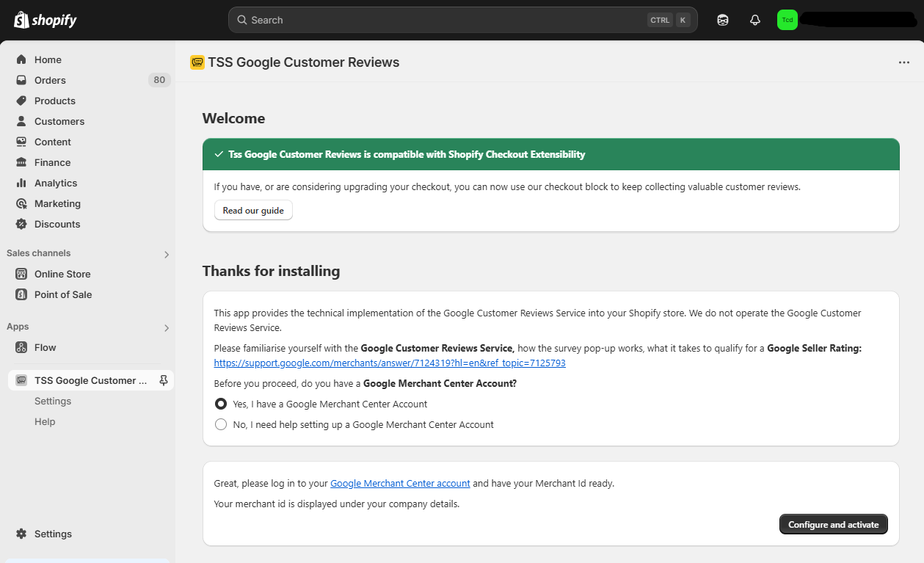Click the green store avatar
This screenshot has height=563, width=924.
pyautogui.click(x=787, y=20)
